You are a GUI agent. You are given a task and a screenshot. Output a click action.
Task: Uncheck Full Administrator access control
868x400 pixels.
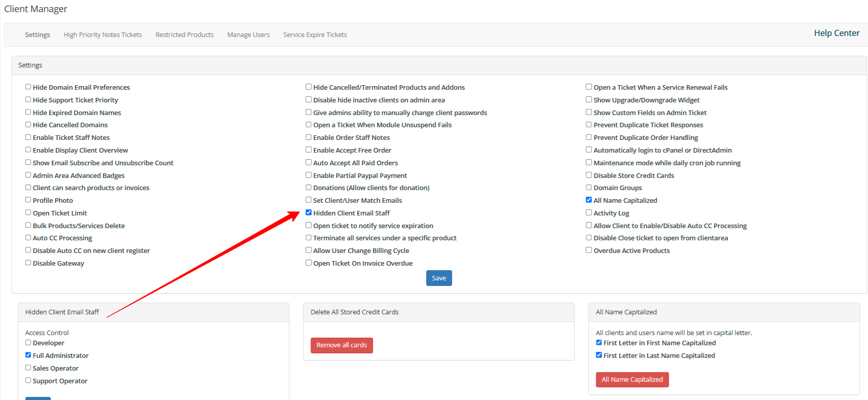(28, 355)
